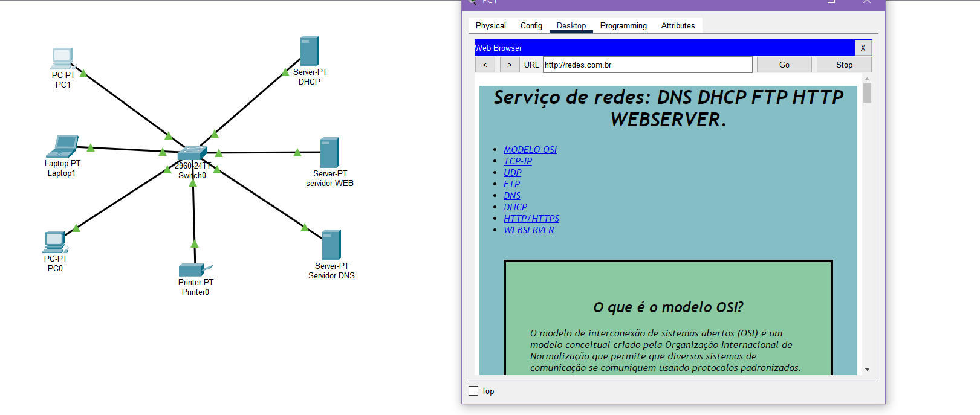980x415 pixels.
Task: Open the Programming tab
Action: click(x=623, y=25)
